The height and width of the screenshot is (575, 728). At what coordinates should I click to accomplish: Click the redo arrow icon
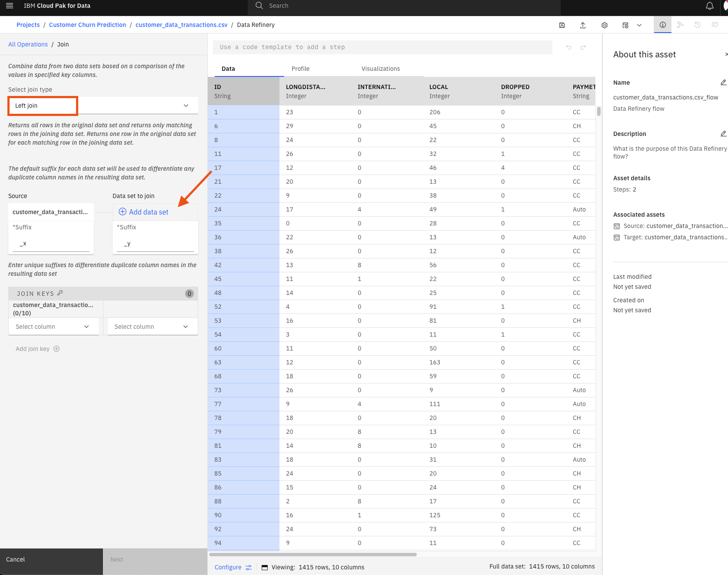click(583, 47)
